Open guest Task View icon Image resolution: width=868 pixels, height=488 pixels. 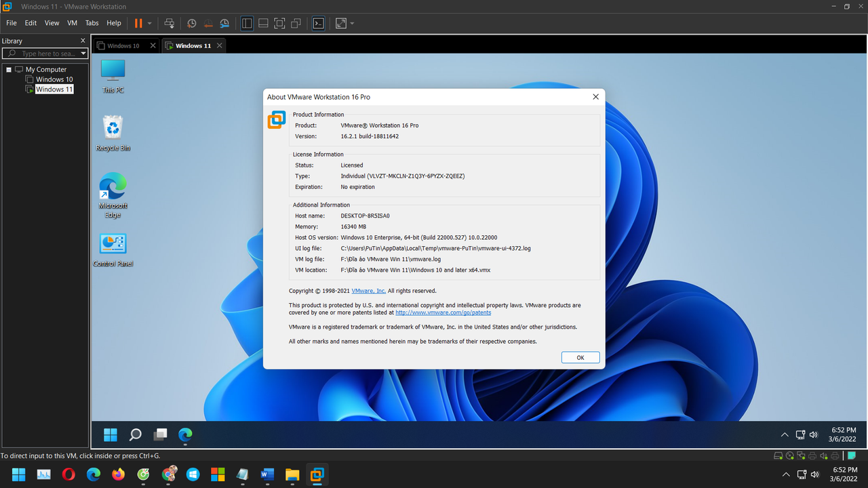tap(160, 434)
